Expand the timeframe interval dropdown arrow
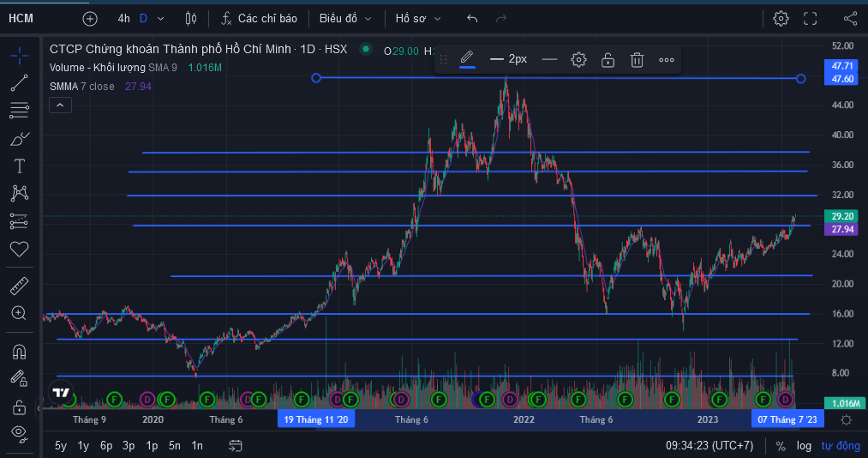The width and height of the screenshot is (868, 458). pos(160,19)
